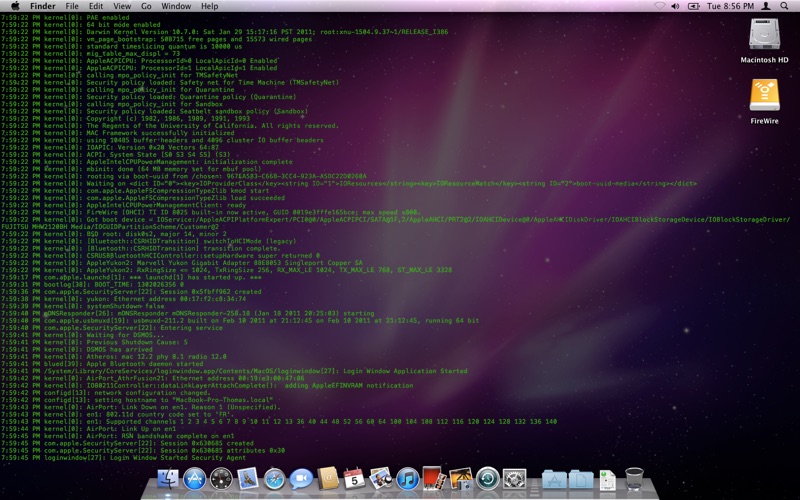Click the 'BSD root: disk0s2' log line
Image resolution: width=800 pixels, height=500 pixels.
pyautogui.click(x=114, y=234)
